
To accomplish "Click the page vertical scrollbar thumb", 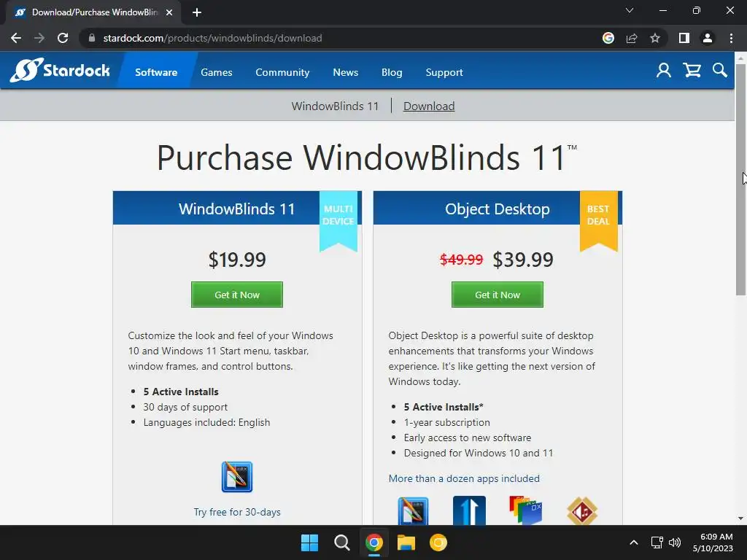I will pos(740,179).
